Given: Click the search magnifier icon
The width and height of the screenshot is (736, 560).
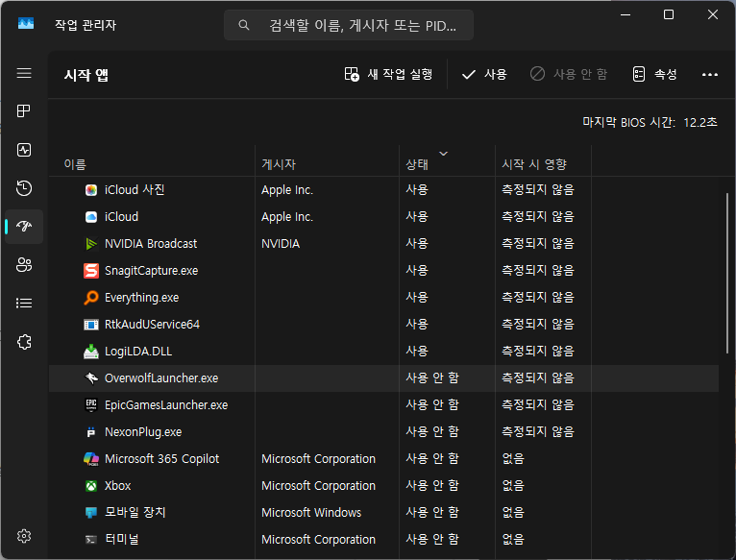Looking at the screenshot, I should (x=244, y=25).
